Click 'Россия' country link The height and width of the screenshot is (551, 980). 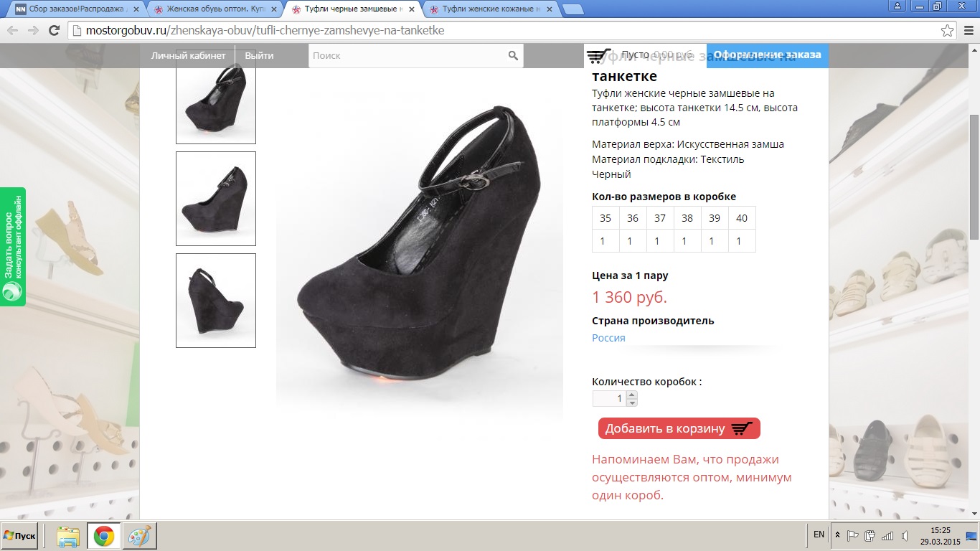click(x=608, y=338)
